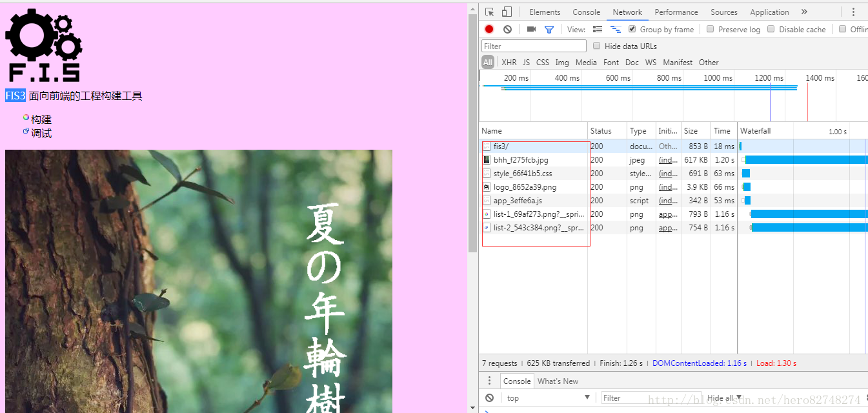Check the Hide data URLs checkbox
The image size is (868, 413).
(x=596, y=45)
